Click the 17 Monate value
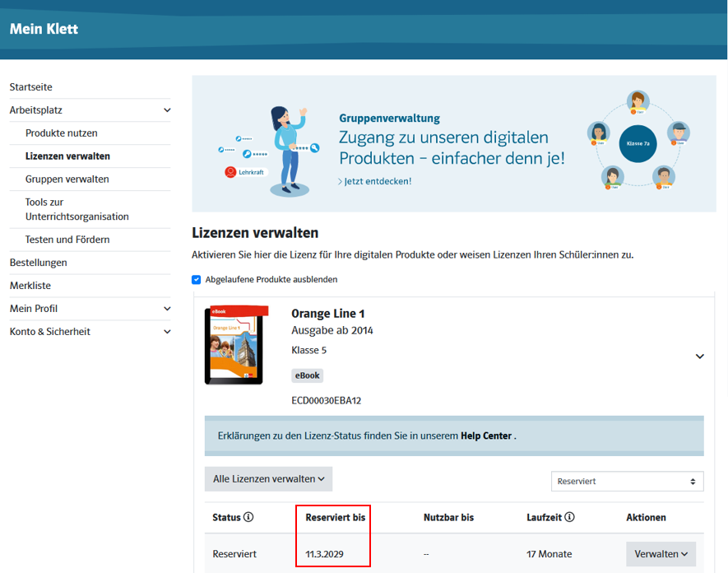 pyautogui.click(x=549, y=554)
